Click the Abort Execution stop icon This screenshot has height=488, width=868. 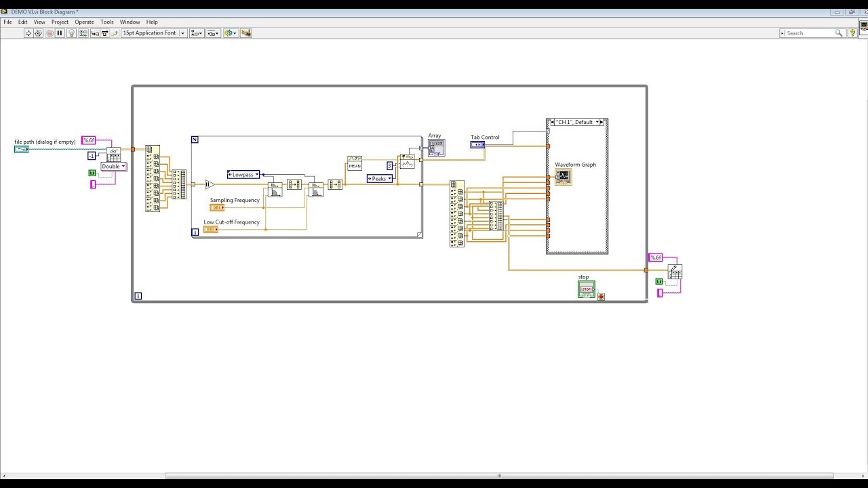coord(50,33)
